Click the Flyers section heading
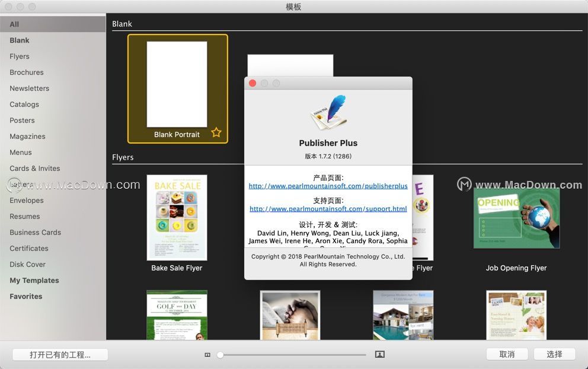The width and height of the screenshot is (588, 369). (123, 157)
